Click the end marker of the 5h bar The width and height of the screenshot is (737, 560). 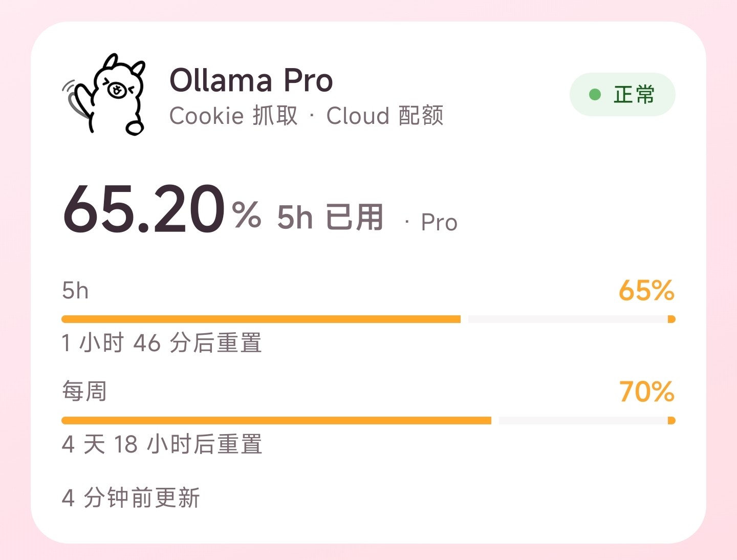click(671, 319)
